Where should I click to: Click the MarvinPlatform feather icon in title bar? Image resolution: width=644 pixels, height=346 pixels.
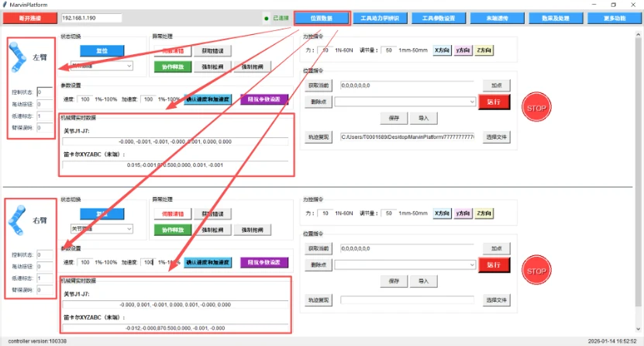pos(5,5)
